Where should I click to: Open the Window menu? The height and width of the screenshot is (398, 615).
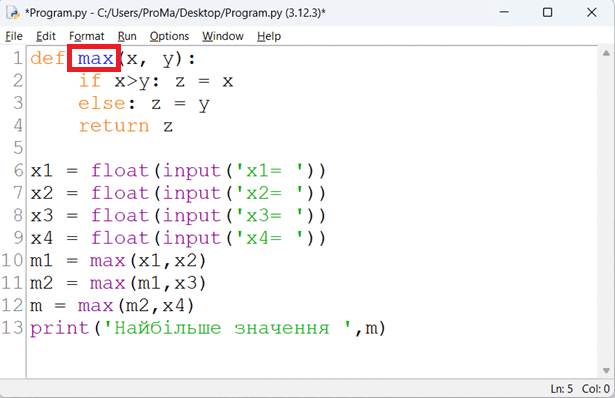(223, 36)
